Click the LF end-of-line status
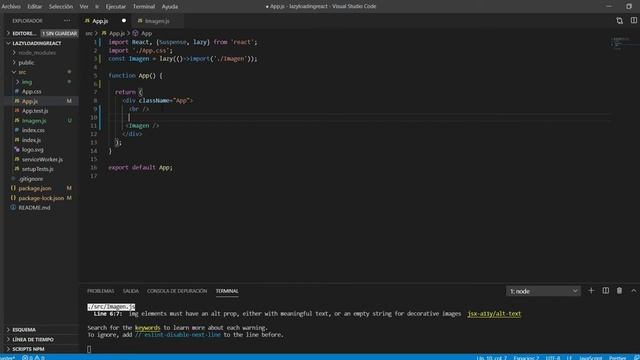 (x=569, y=358)
